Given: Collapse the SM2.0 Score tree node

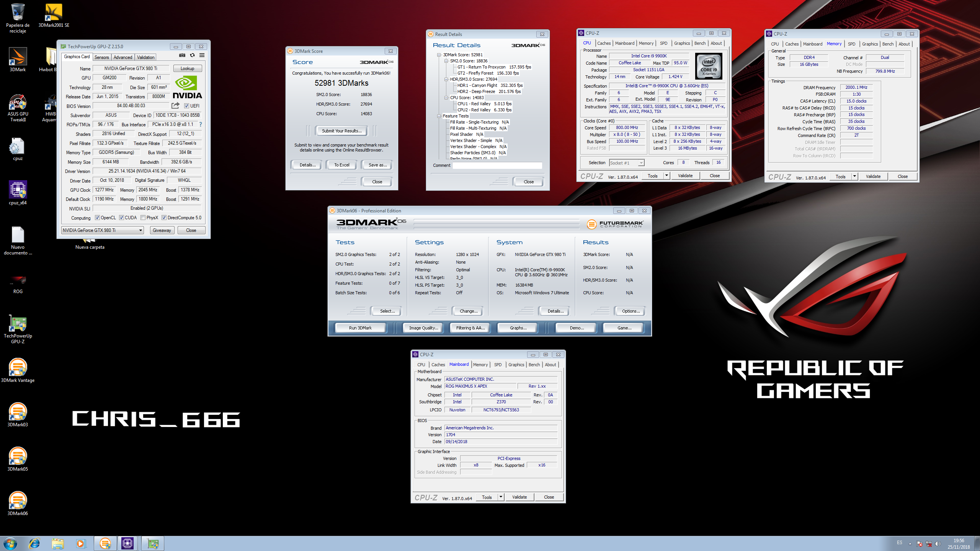Looking at the screenshot, I should (x=446, y=61).
